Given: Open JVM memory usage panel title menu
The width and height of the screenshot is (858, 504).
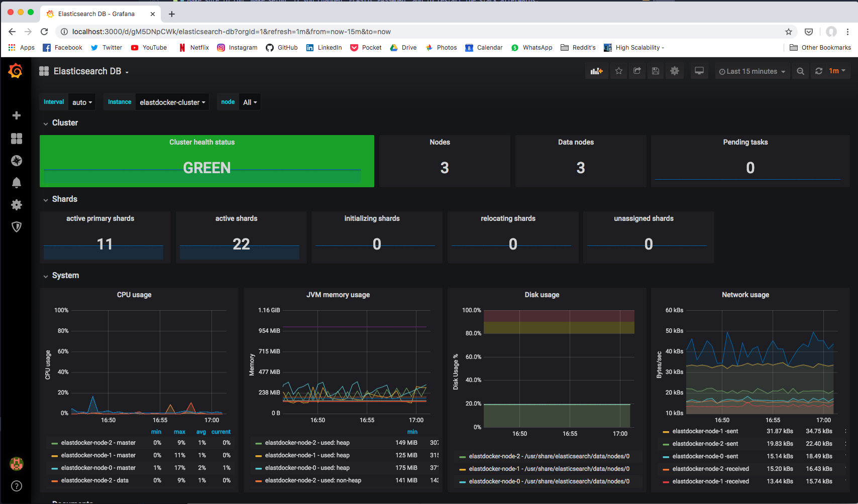Looking at the screenshot, I should point(338,295).
